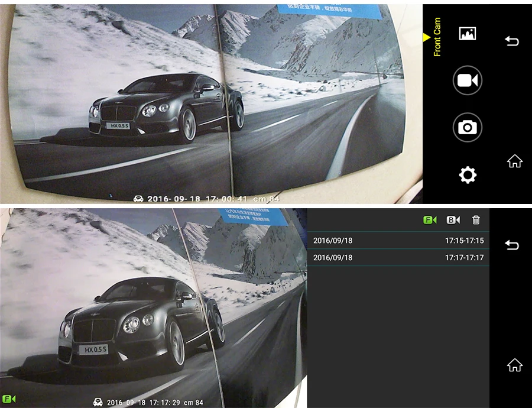Open recording 2016/09/18 17:15-17:15

point(398,240)
